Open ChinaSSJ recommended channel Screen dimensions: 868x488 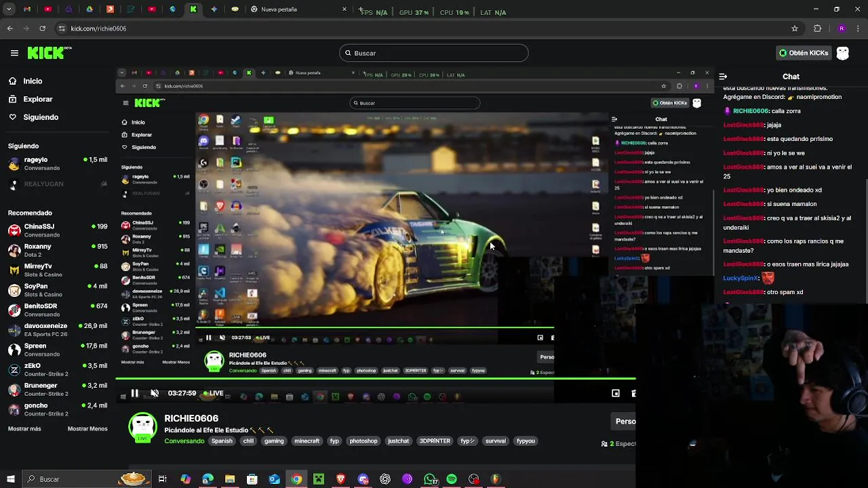tap(58, 230)
